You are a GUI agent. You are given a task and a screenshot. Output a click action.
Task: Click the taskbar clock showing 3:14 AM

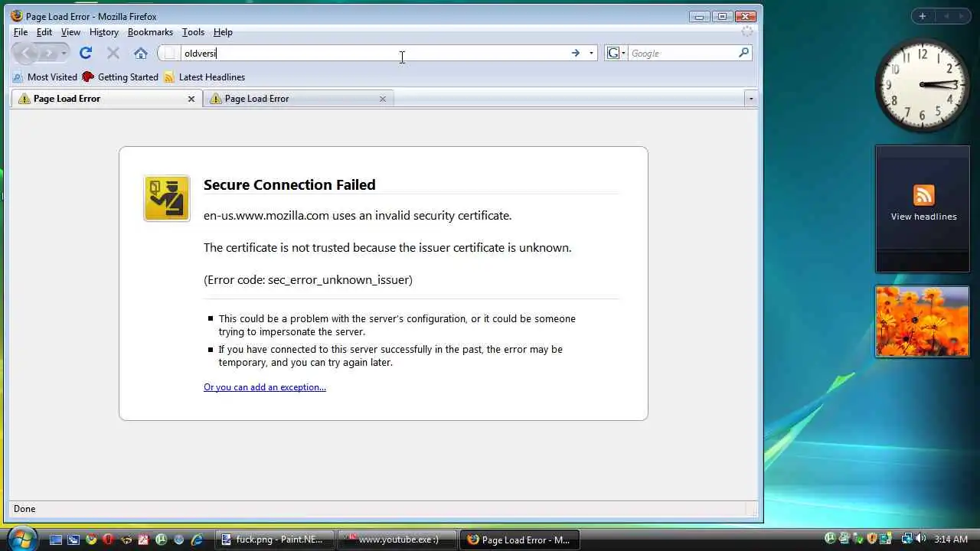click(x=952, y=540)
